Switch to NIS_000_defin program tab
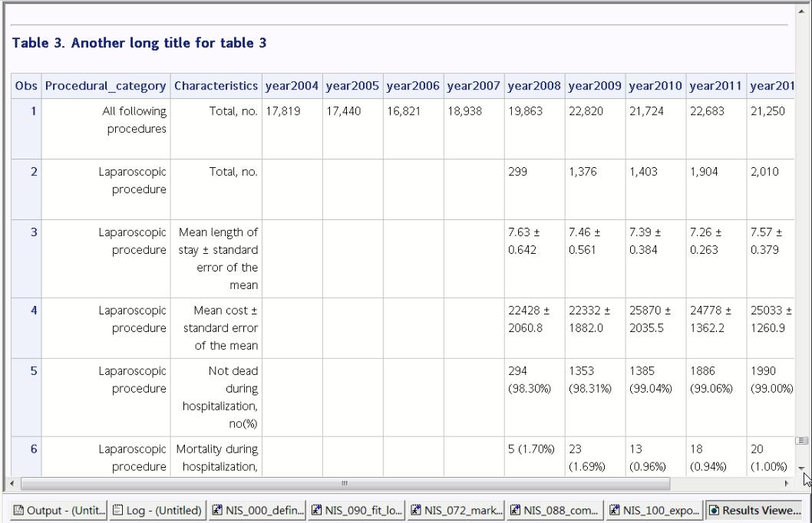The image size is (812, 523). click(x=257, y=510)
